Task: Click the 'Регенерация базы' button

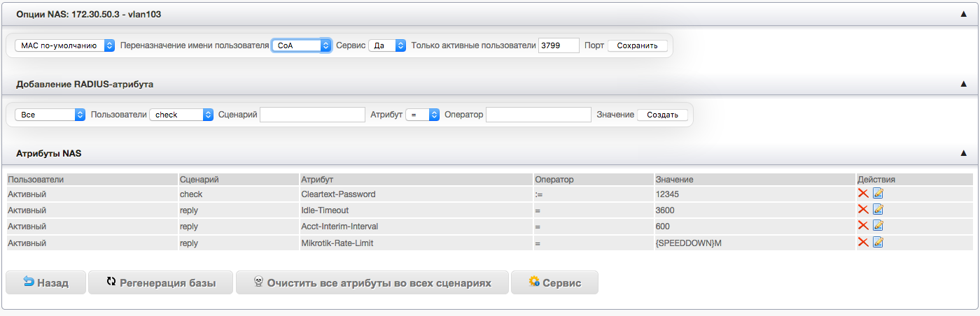Action: click(160, 283)
